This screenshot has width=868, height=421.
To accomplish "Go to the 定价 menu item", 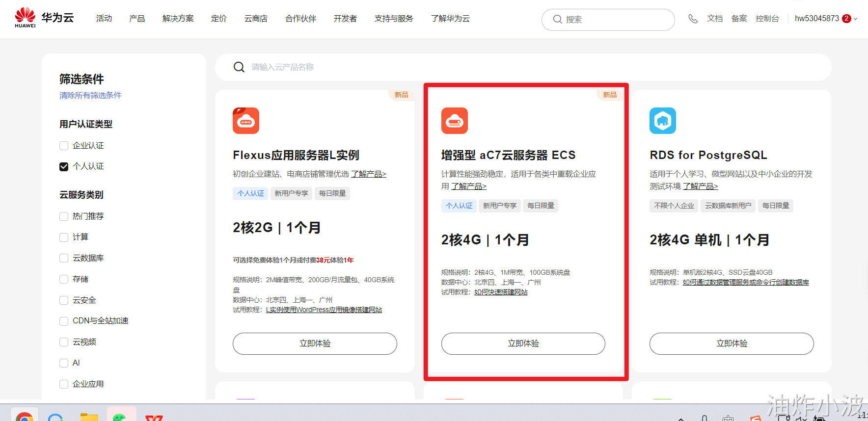I will 219,19.
